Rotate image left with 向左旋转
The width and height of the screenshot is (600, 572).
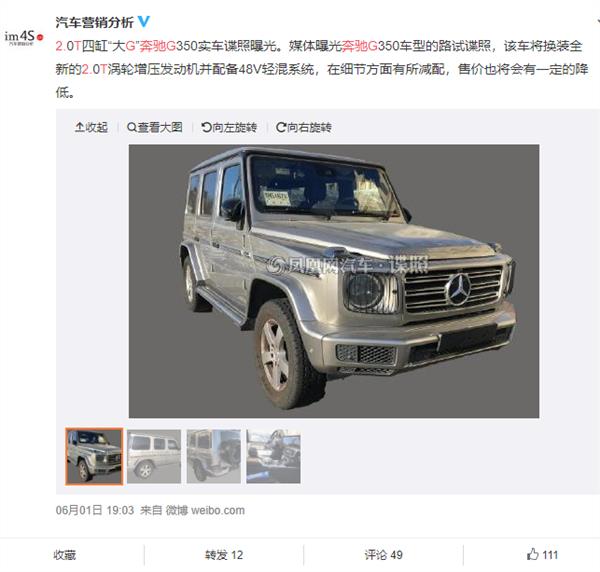pyautogui.click(x=229, y=127)
